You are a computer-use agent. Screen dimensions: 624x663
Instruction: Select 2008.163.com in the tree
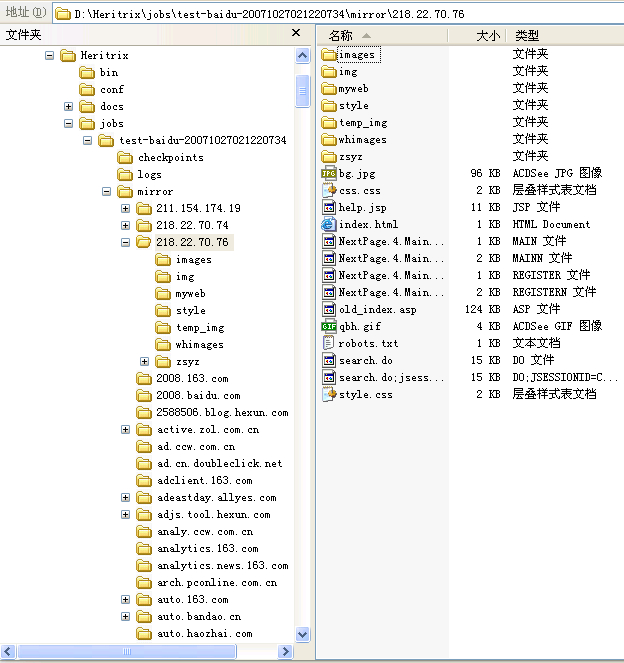point(192,378)
